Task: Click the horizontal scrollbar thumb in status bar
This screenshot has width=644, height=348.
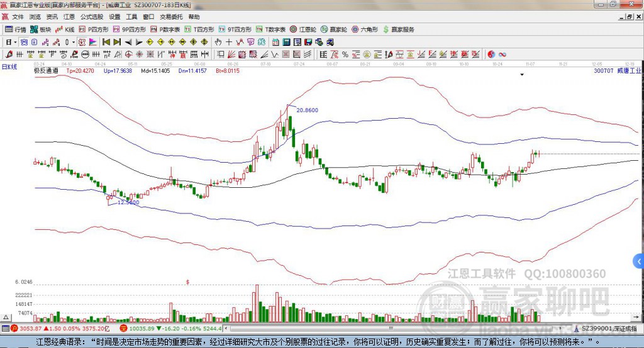Action: (391, 329)
